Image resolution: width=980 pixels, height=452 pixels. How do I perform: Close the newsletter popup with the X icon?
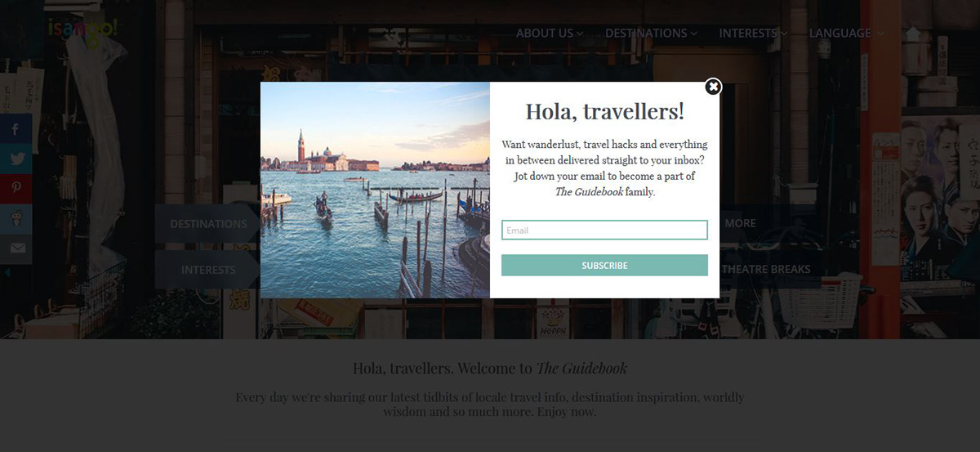(713, 87)
